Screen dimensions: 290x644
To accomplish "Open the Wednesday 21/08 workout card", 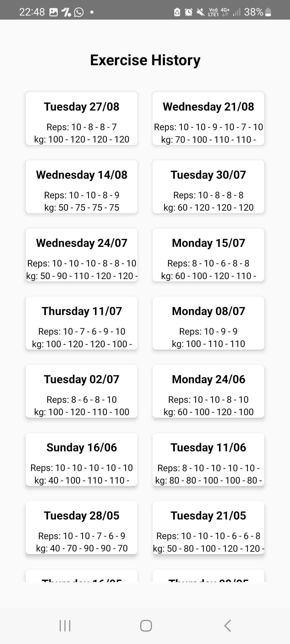I will tap(208, 119).
